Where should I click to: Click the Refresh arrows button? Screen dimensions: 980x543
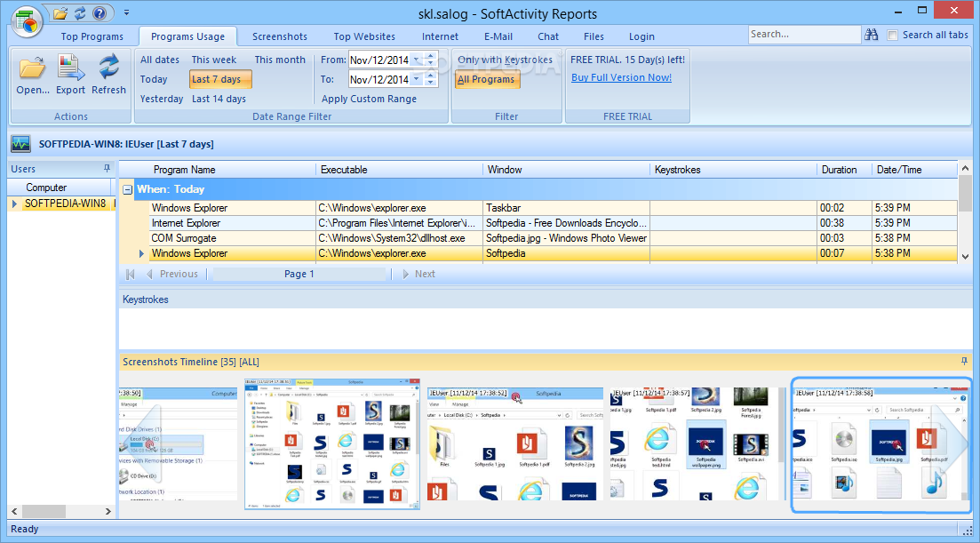coord(108,75)
